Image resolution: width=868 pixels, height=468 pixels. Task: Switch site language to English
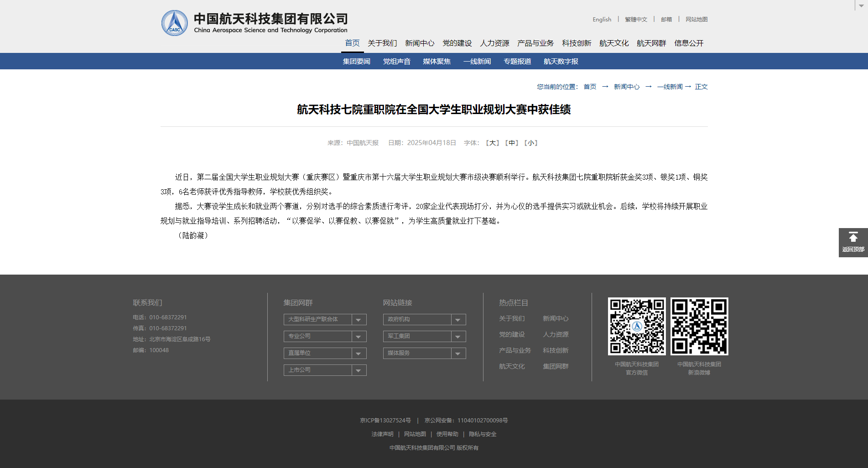[602, 19]
